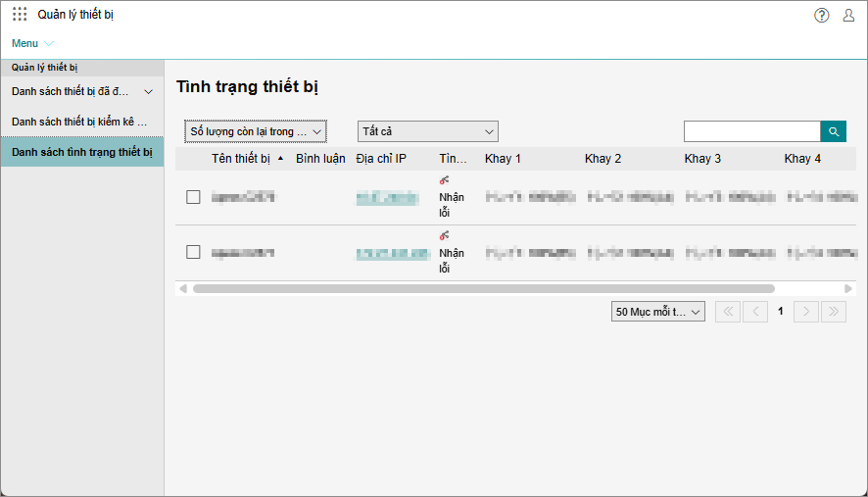Viewport: 868px width, 497px height.
Task: Jump to the last page icon
Action: coord(833,312)
